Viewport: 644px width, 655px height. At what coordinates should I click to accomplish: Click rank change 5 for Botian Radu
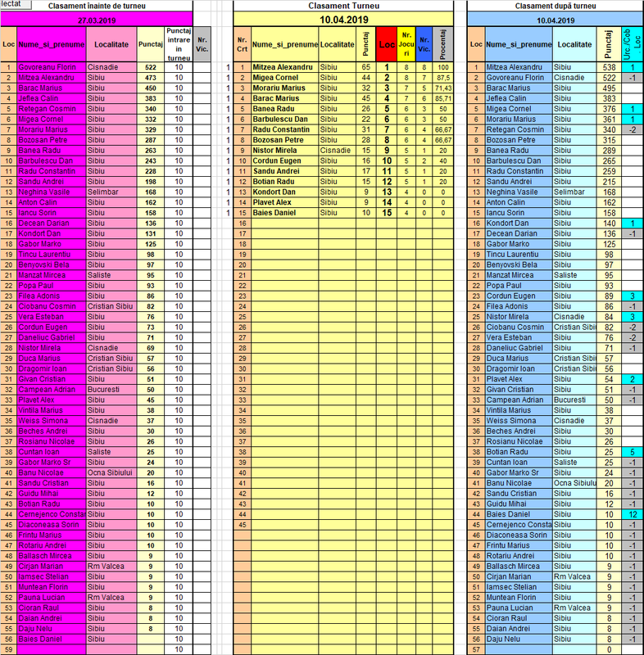click(x=632, y=452)
